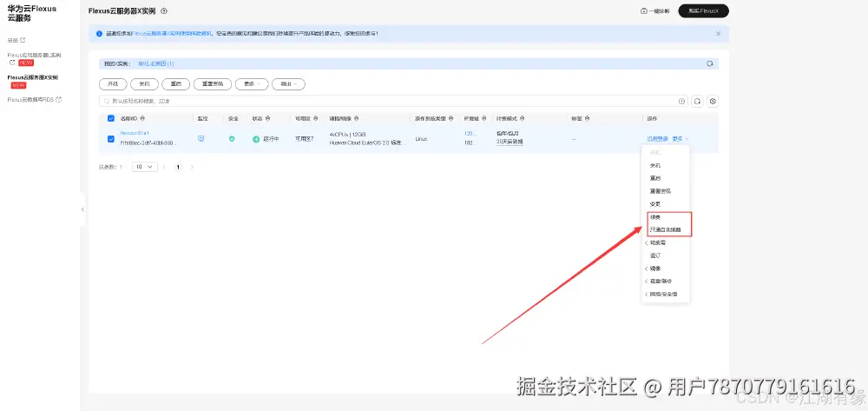Screen dimensions: 868x411
Task: Click 关机 toolbar button
Action: coord(144,84)
